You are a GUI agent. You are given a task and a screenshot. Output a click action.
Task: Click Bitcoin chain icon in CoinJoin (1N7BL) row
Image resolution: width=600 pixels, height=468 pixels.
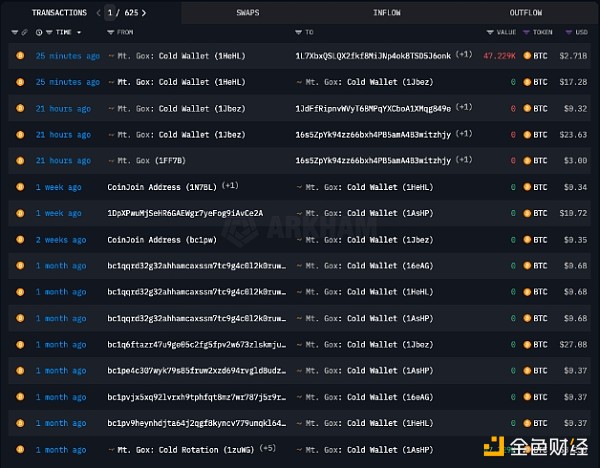click(20, 187)
